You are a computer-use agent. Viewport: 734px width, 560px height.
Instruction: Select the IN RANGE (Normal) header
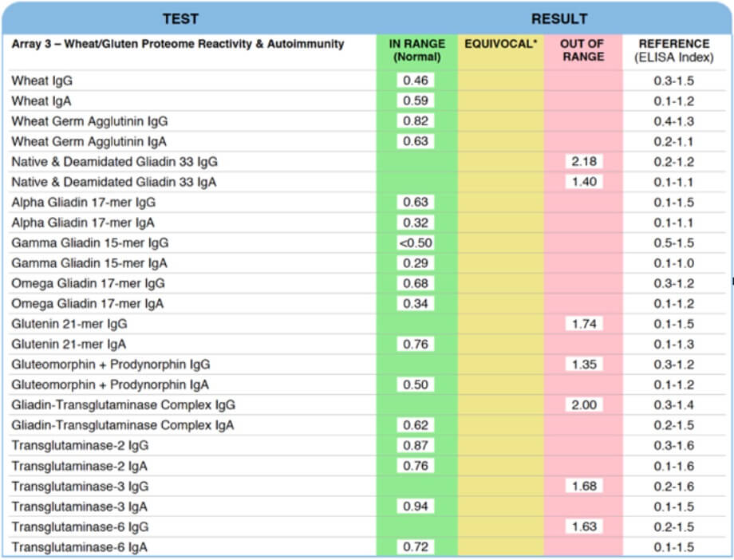(x=416, y=50)
